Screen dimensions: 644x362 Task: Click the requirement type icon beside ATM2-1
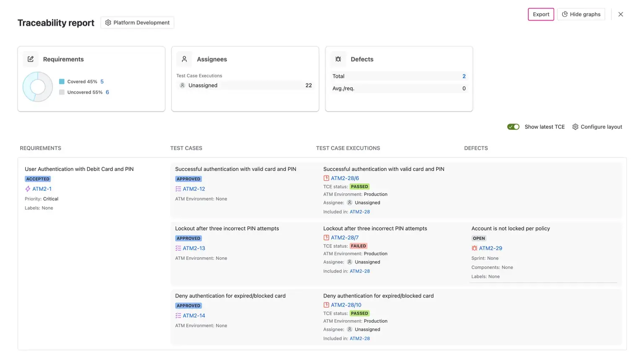tap(27, 189)
